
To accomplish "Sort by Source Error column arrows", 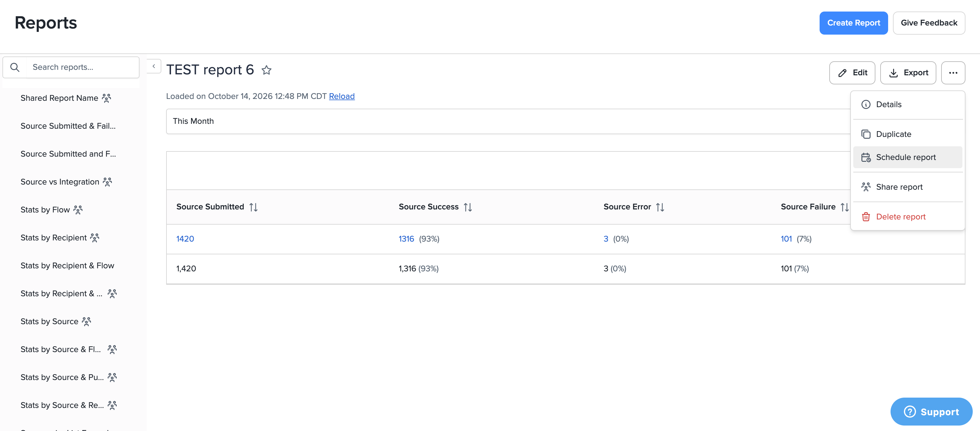I will [x=660, y=207].
